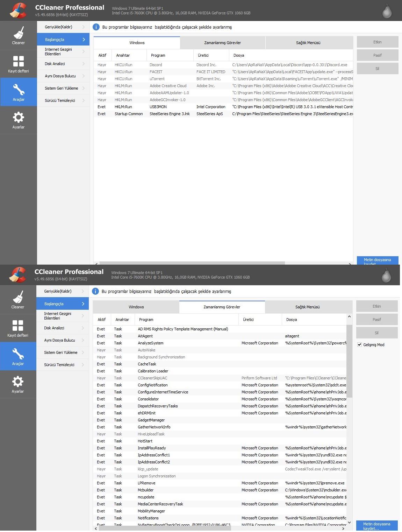Open Cleaner section in upper CCleaner window
Viewport: 402px width, 532px height.
coord(18,36)
